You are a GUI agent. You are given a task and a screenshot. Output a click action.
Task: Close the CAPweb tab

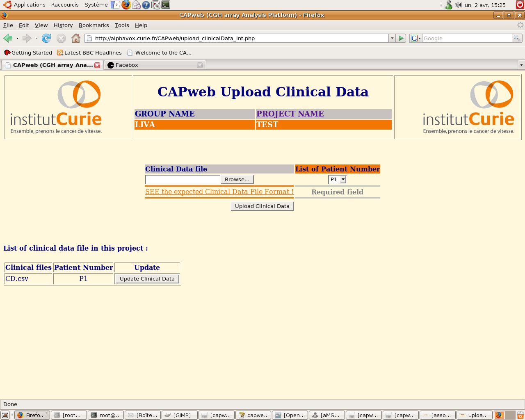[97, 65]
